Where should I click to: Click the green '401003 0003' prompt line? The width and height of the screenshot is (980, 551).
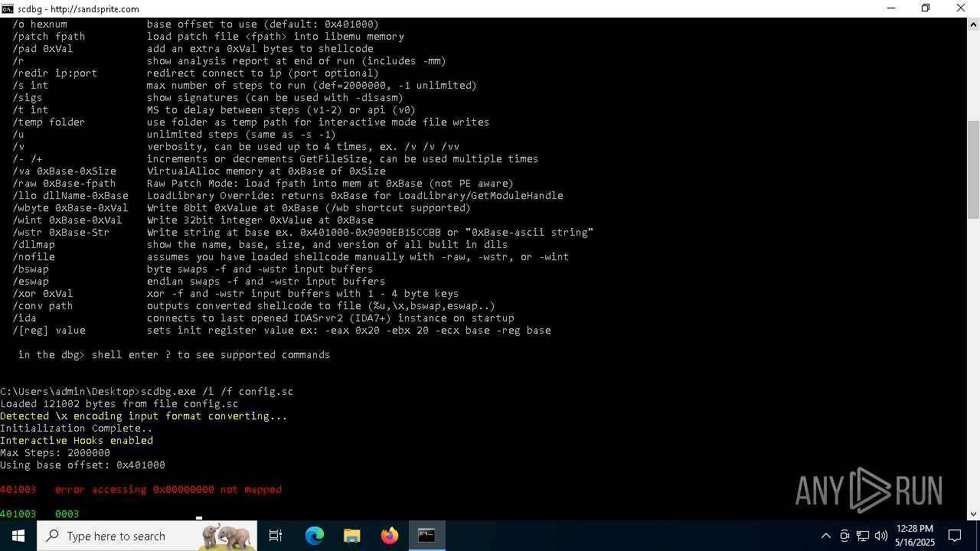coord(40,514)
